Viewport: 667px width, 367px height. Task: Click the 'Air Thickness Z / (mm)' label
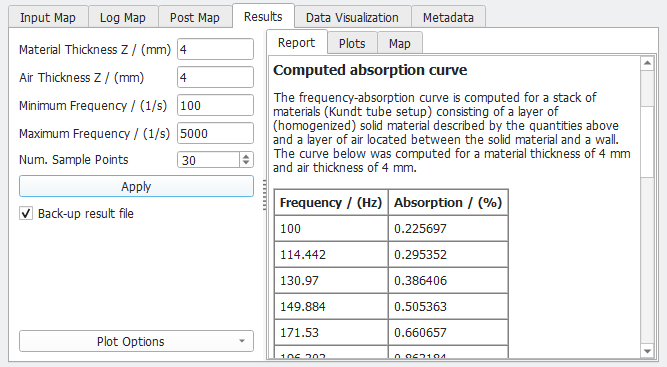point(82,78)
